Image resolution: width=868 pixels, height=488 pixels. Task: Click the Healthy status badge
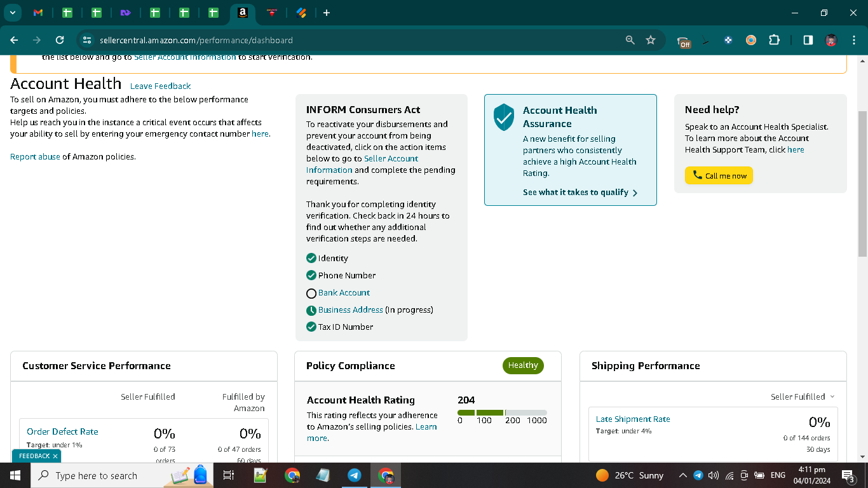click(x=523, y=365)
